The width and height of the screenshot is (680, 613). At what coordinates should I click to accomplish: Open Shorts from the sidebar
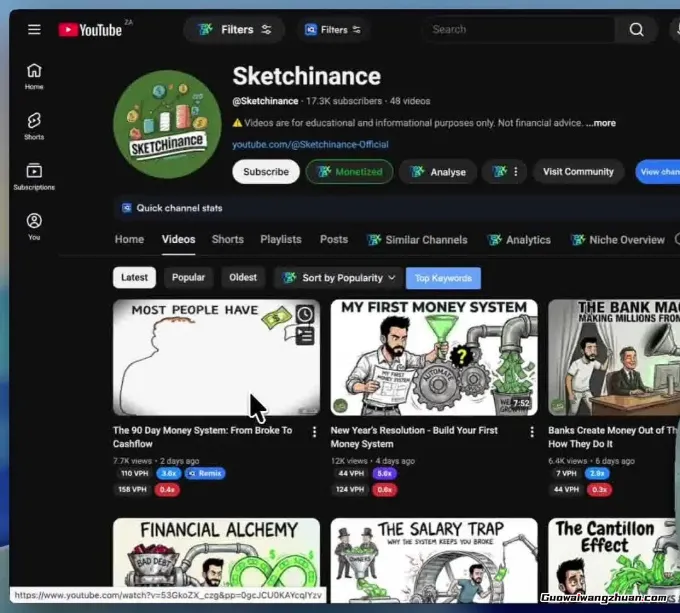click(34, 126)
